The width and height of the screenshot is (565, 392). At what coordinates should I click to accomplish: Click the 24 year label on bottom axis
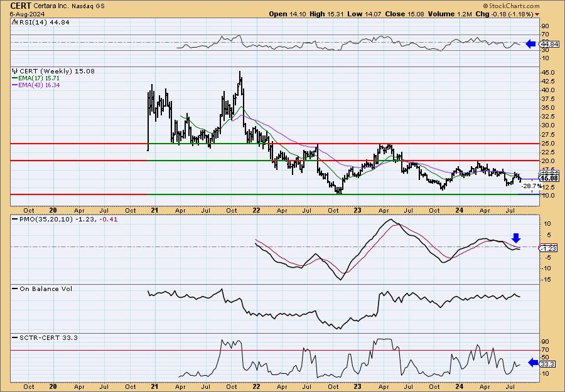pyautogui.click(x=459, y=386)
